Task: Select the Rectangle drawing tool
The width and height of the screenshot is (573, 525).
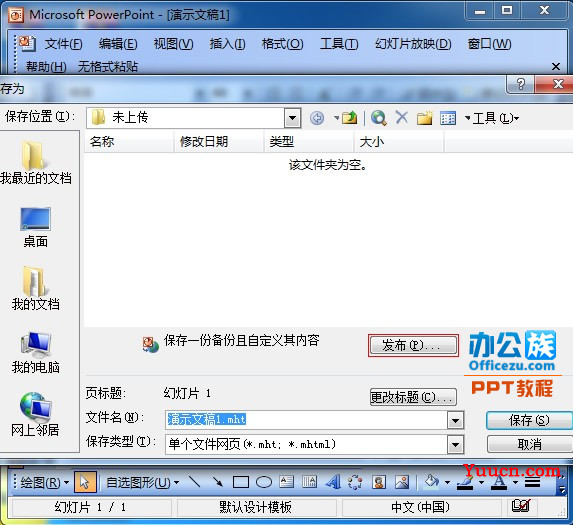Action: [x=241, y=482]
